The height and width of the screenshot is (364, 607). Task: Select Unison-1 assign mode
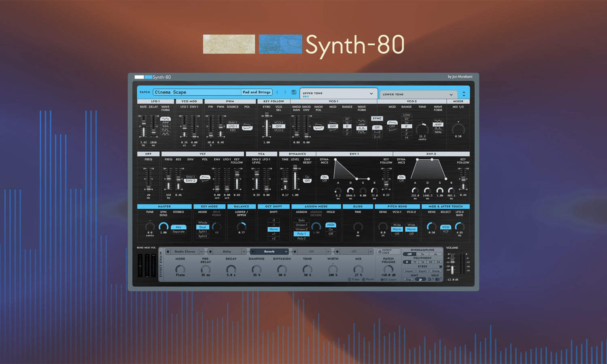[x=301, y=225]
